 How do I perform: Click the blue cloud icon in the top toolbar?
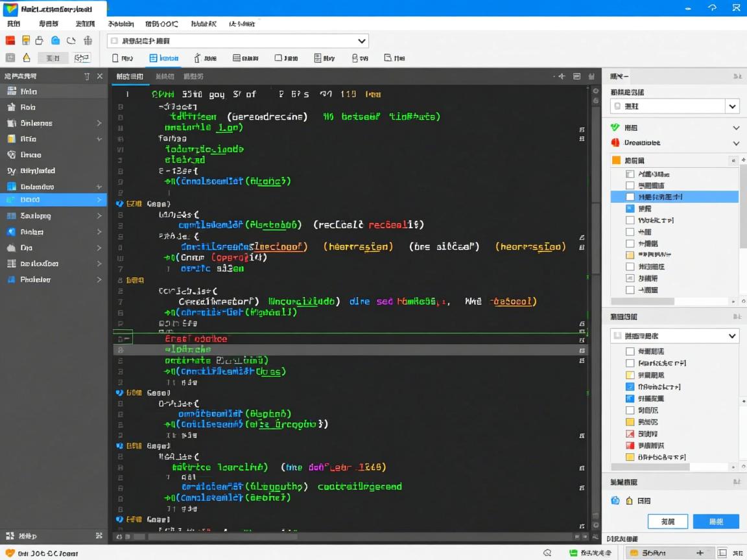tap(56, 40)
